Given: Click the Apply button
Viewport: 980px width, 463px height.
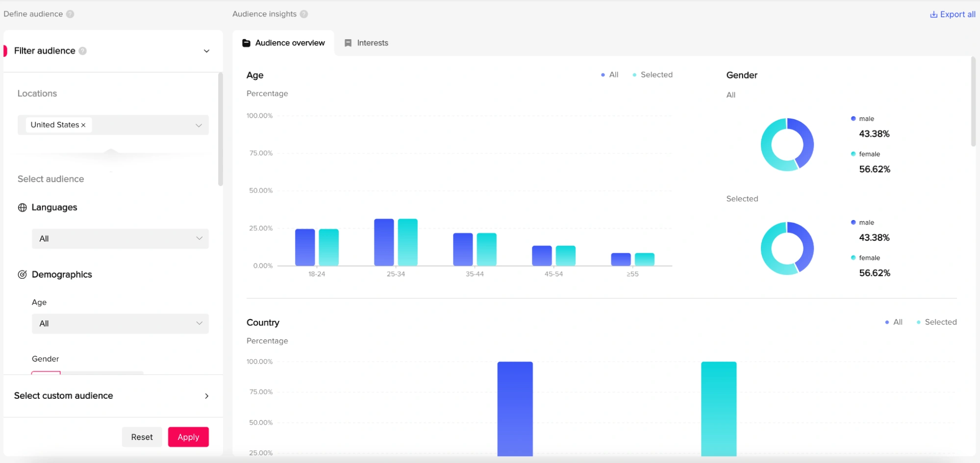Looking at the screenshot, I should [x=188, y=437].
